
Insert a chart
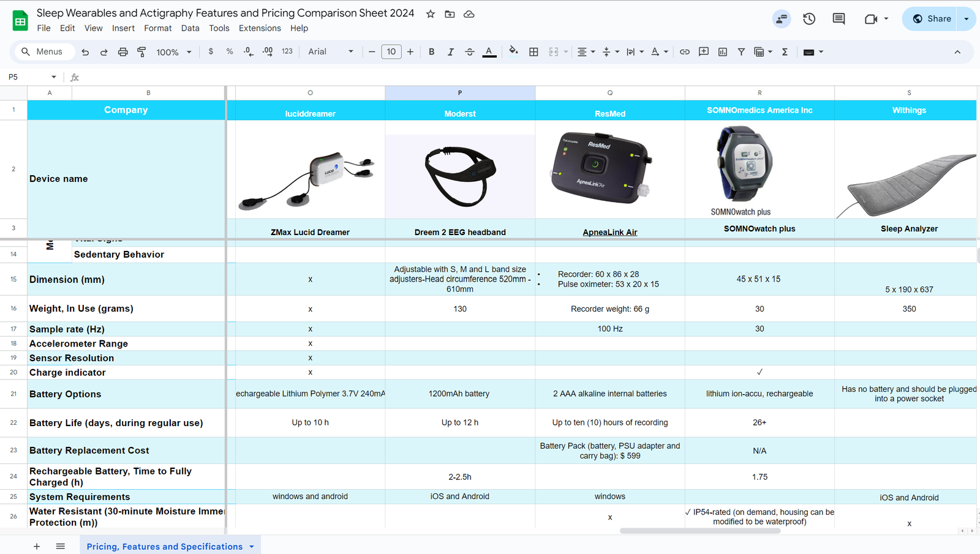[723, 52]
